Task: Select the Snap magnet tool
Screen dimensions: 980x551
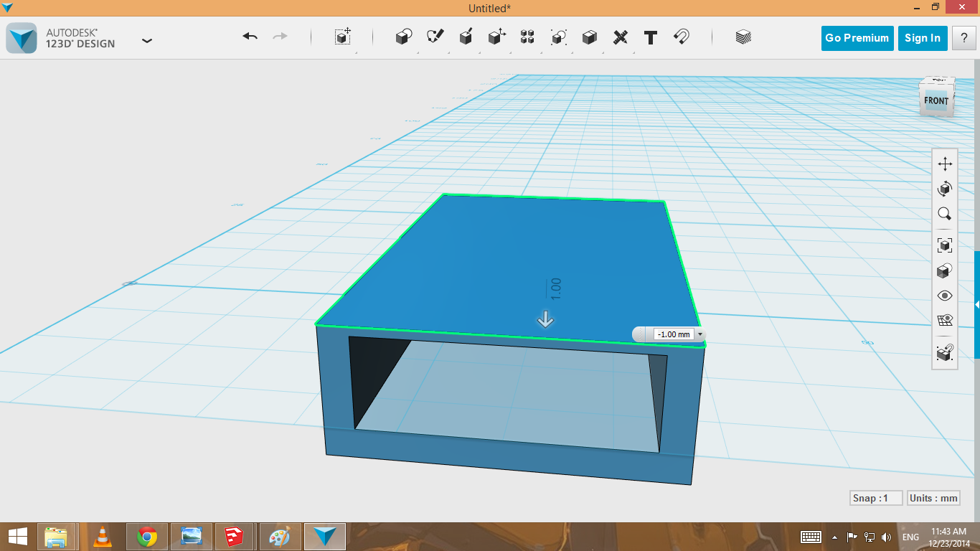Action: [x=682, y=37]
